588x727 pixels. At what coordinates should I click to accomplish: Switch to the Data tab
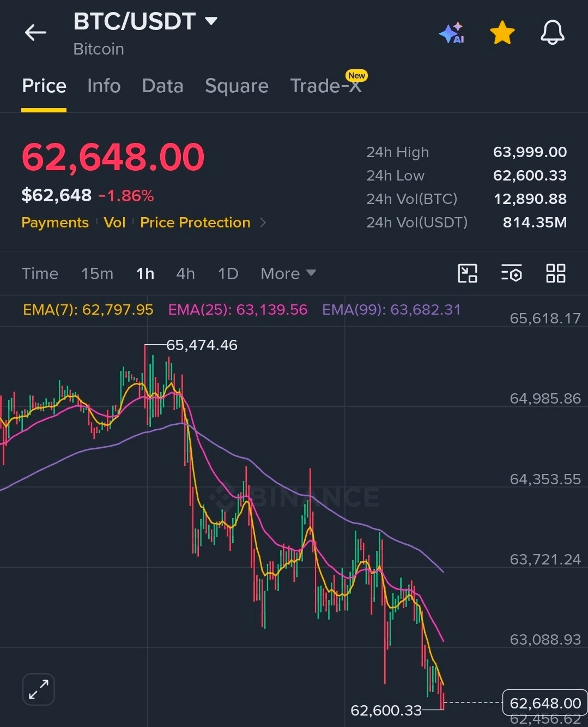tap(162, 86)
